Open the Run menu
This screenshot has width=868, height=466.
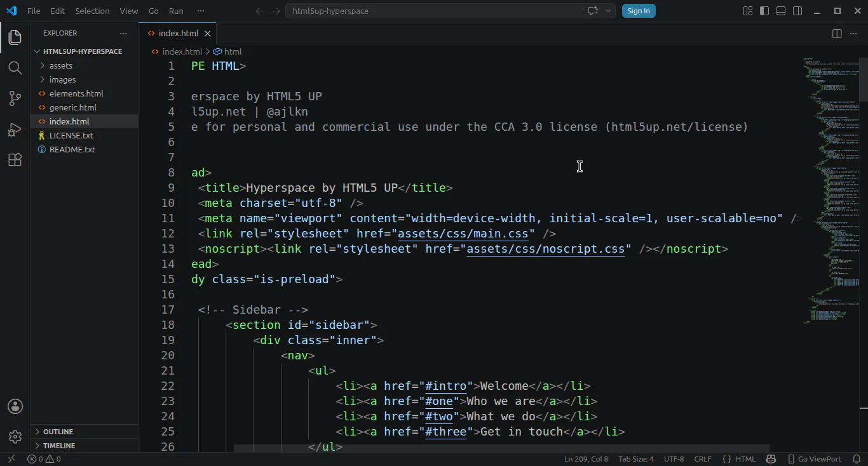pos(176,11)
